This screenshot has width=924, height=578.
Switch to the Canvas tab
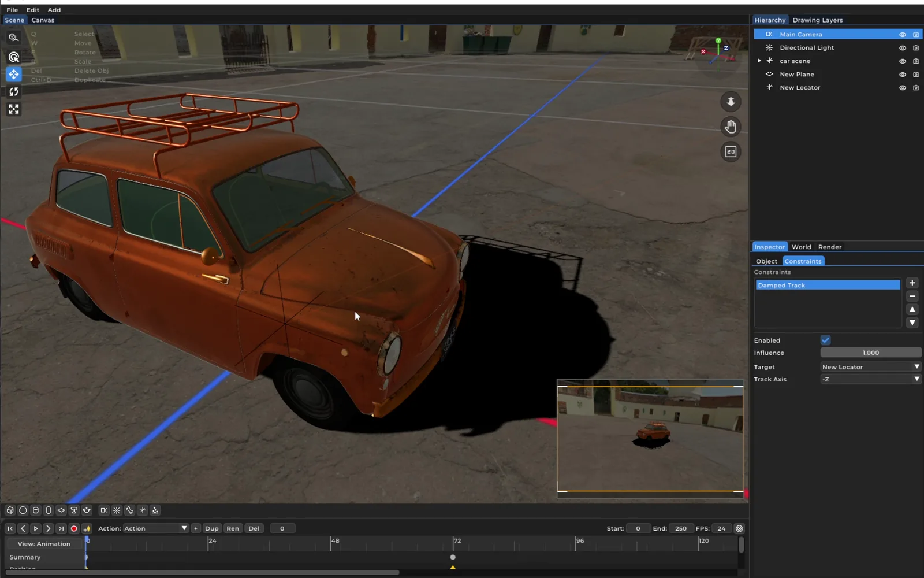click(43, 20)
